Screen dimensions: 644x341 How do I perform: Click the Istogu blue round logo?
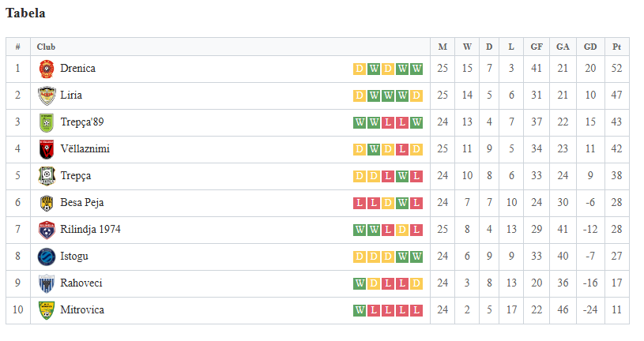coord(47,257)
